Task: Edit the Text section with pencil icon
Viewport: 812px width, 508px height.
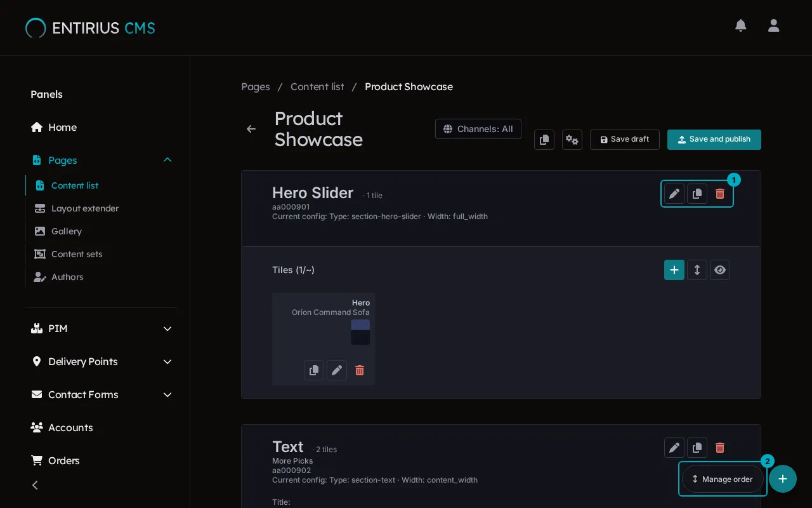Action: coord(674,448)
